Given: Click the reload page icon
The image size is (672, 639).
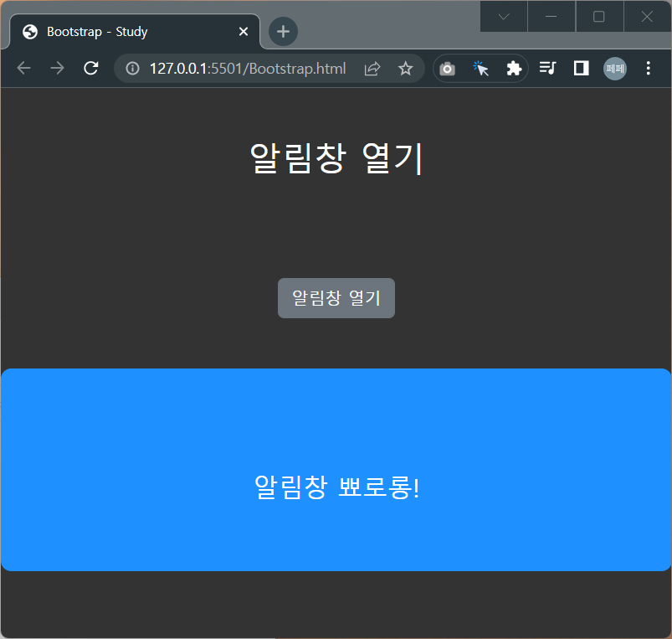Looking at the screenshot, I should 90,68.
